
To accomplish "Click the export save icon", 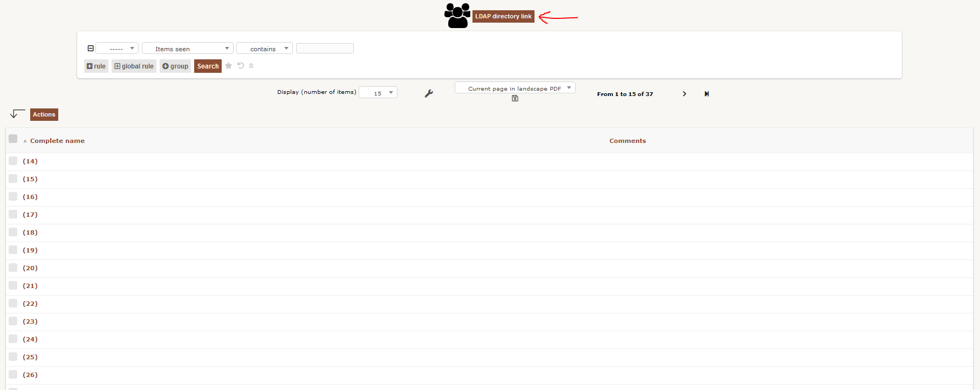I will (515, 98).
